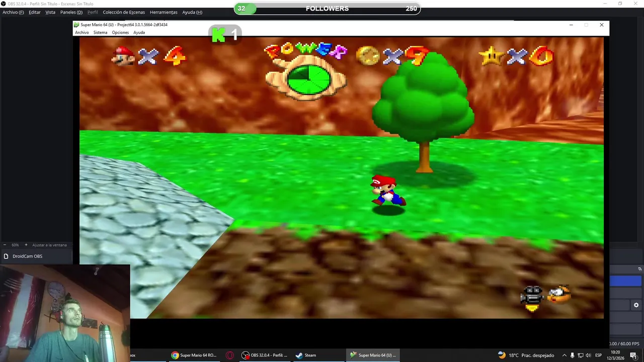The width and height of the screenshot is (644, 362).
Task: Open the notification center icon
Action: (633, 355)
